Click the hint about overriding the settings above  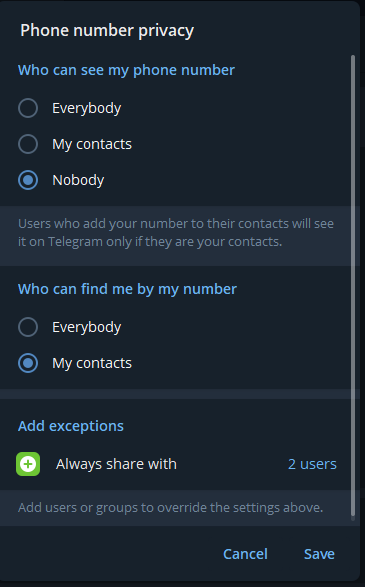point(171,508)
